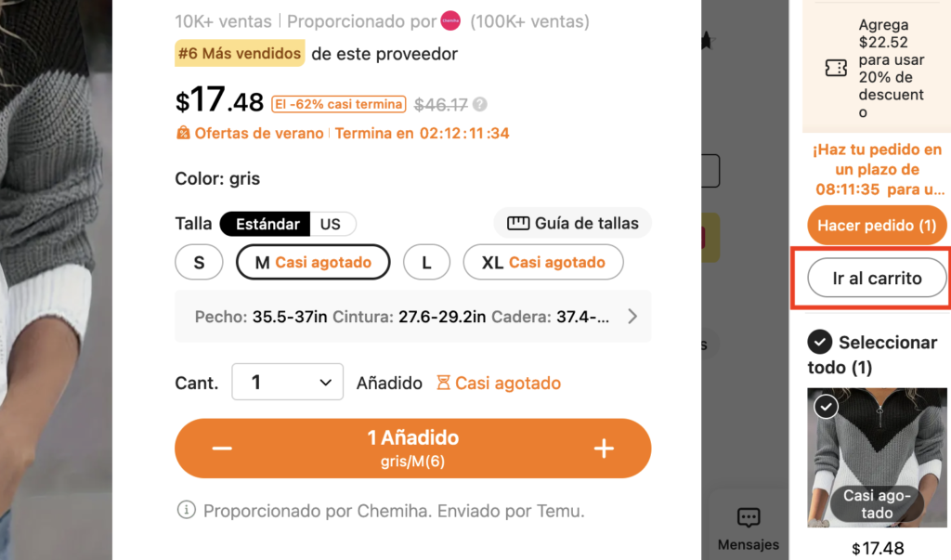Switch size system to US
The height and width of the screenshot is (560, 951).
pos(331,224)
